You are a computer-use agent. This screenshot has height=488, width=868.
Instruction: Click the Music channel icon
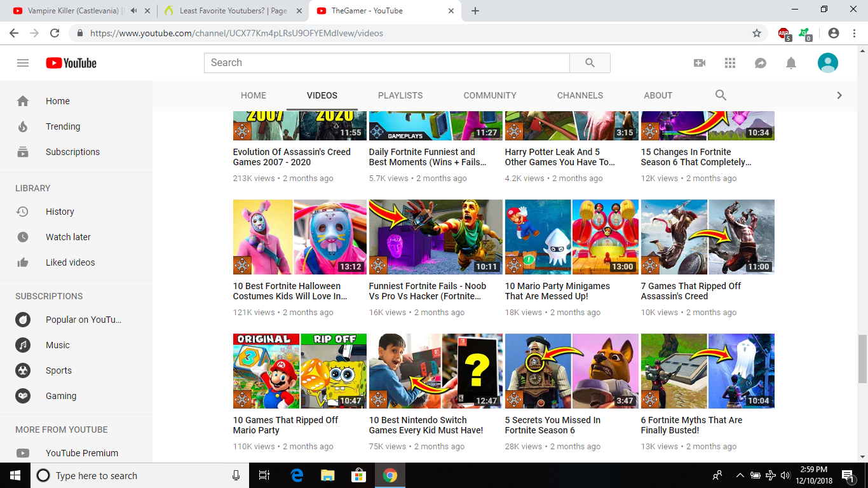point(23,345)
